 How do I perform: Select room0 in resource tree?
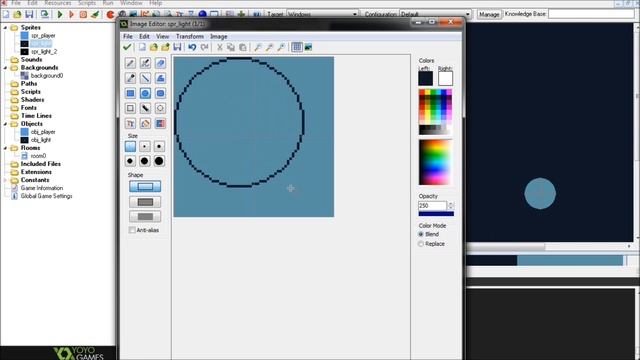point(38,156)
